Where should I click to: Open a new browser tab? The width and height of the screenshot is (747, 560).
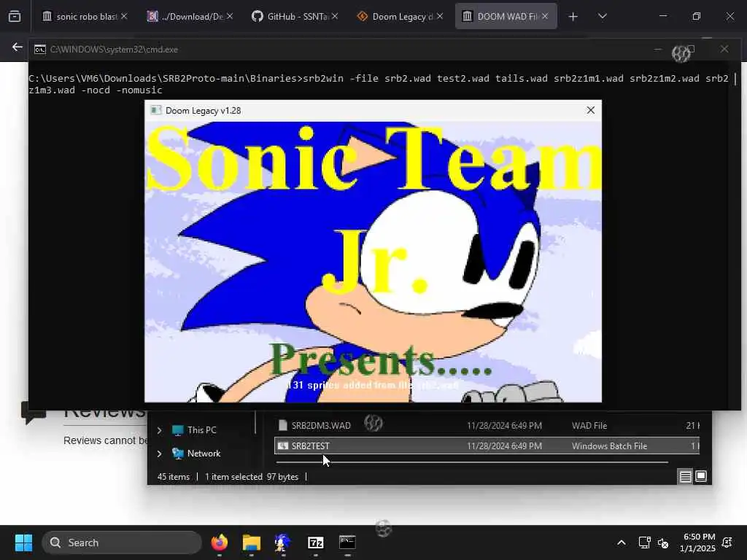click(573, 17)
